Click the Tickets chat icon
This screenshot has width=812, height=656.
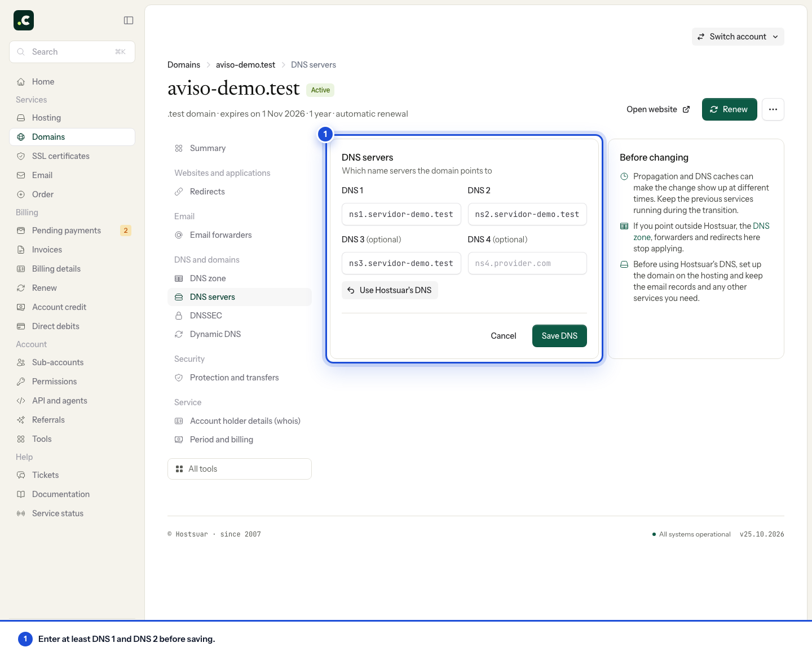click(x=21, y=475)
